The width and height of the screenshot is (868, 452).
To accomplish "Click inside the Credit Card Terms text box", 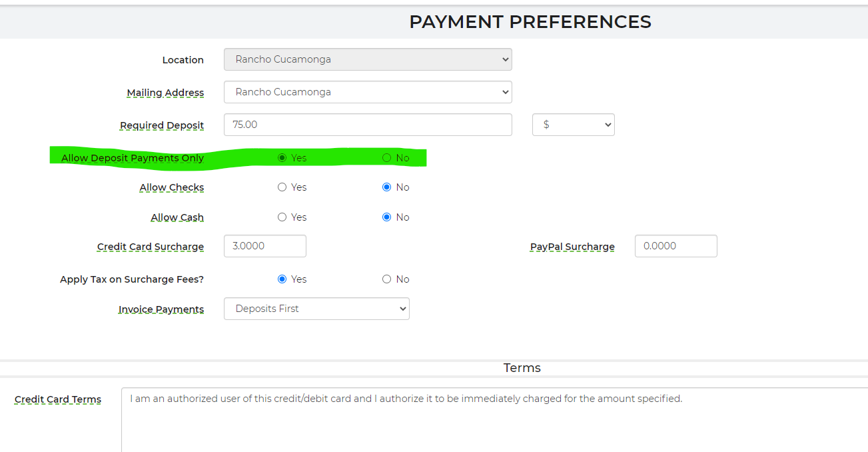I will point(493,419).
